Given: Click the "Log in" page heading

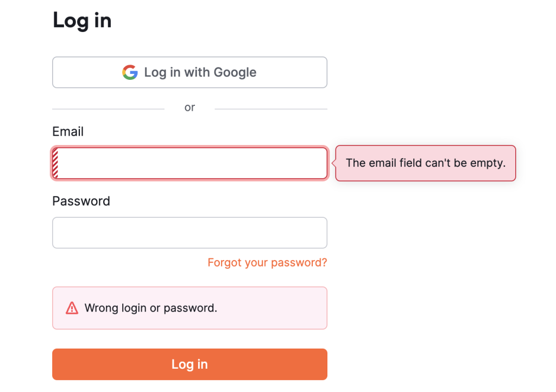Looking at the screenshot, I should [x=82, y=21].
